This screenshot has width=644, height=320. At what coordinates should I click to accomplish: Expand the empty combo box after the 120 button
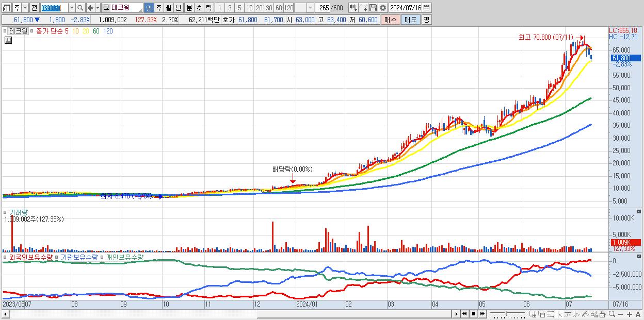(310, 8)
